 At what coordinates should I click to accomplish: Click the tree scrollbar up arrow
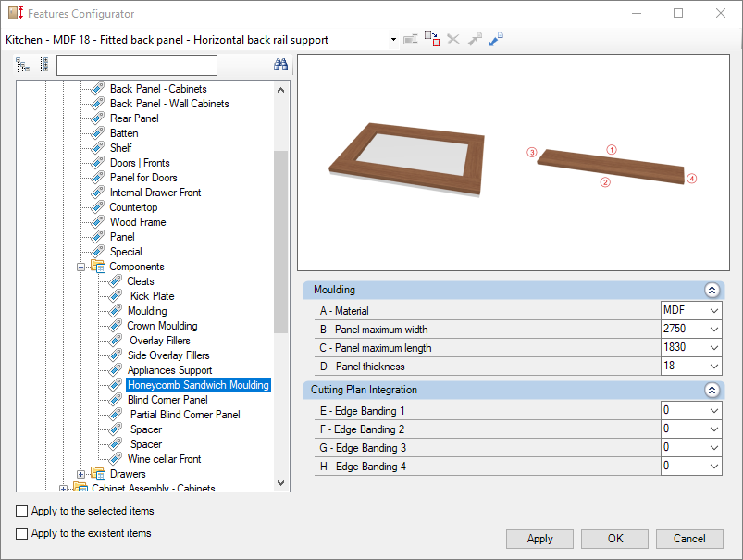[x=280, y=89]
